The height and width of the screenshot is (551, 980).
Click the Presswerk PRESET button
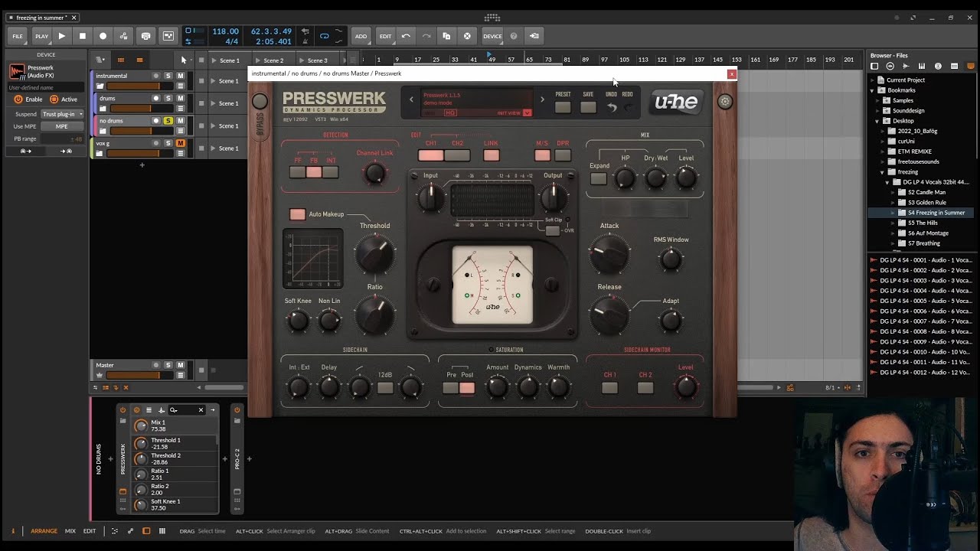(x=563, y=108)
